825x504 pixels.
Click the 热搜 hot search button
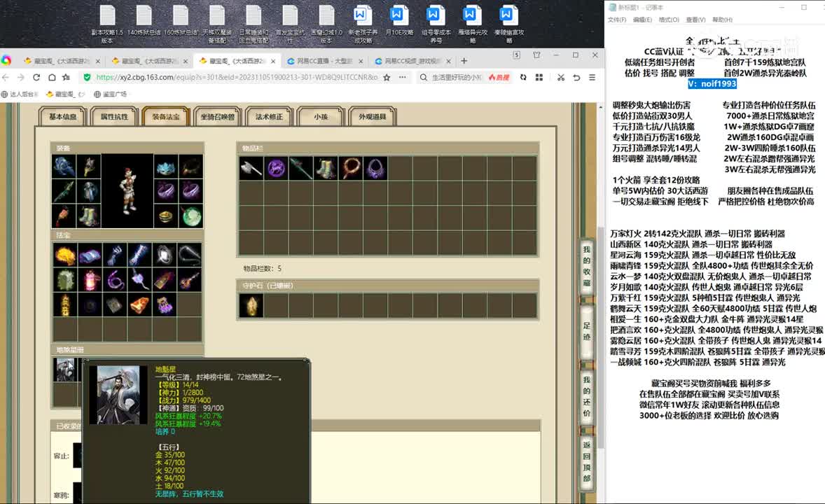pyautogui.click(x=499, y=77)
